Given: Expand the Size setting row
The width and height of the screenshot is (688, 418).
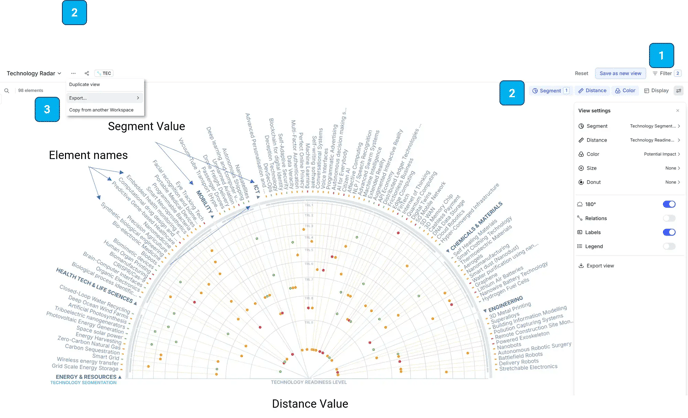Looking at the screenshot, I should point(629,168).
